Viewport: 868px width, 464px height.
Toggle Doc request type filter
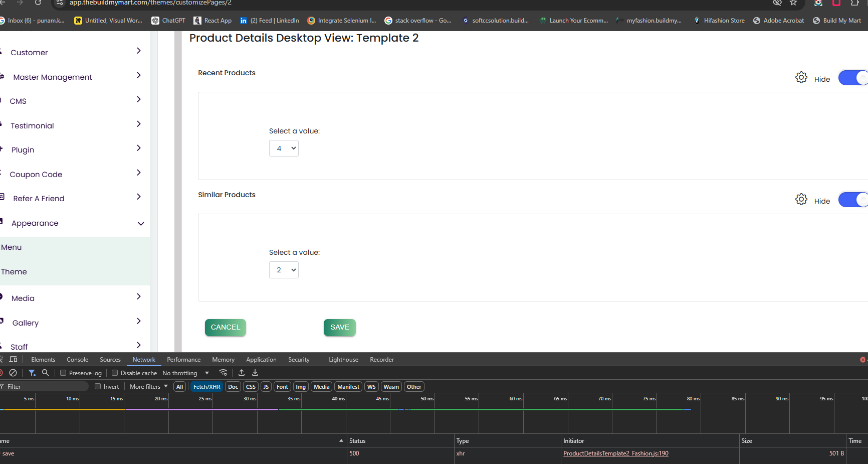coord(233,387)
